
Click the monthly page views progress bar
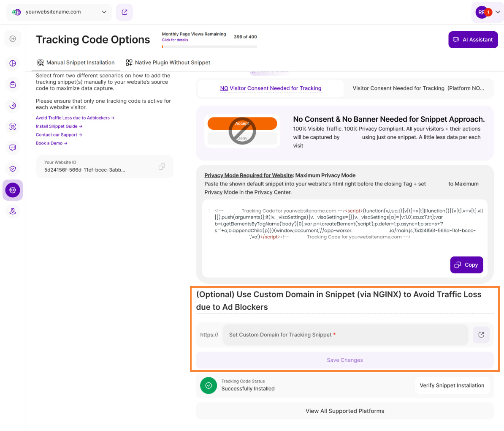209,47
